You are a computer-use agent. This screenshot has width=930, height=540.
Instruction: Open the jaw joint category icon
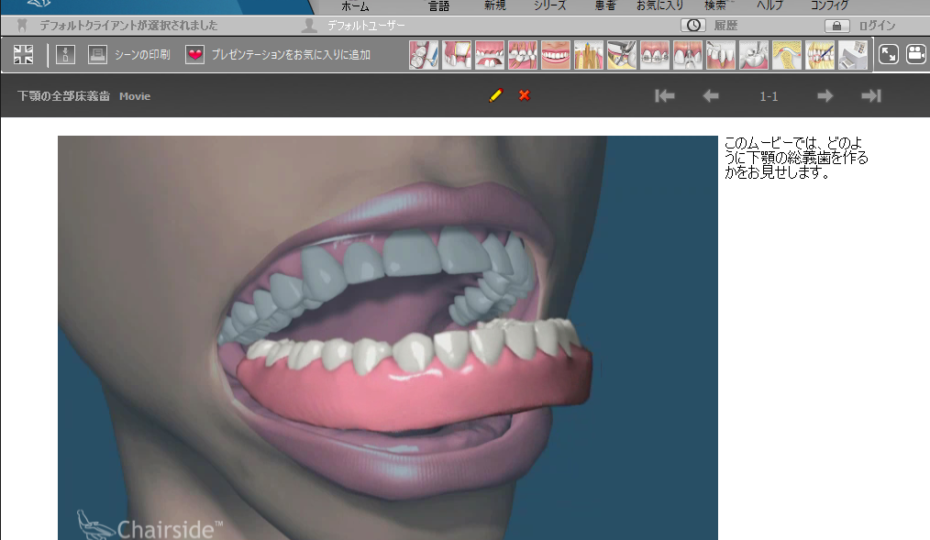pyautogui.click(x=786, y=55)
